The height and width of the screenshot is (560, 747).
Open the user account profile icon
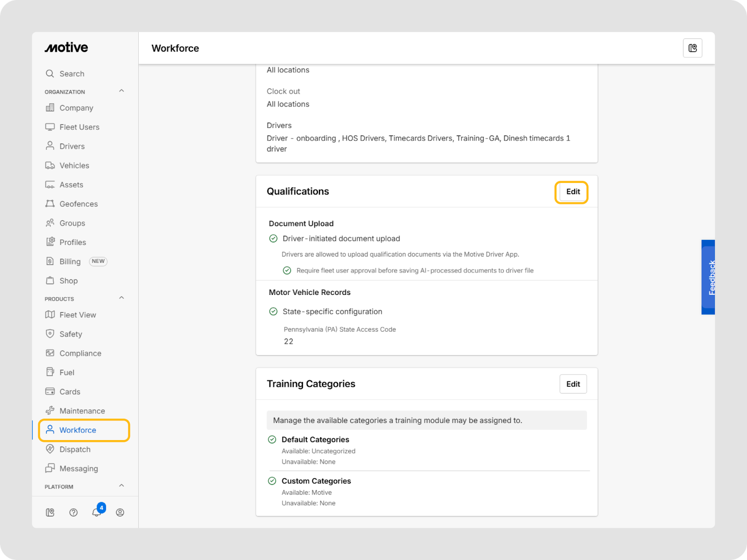coord(120,512)
